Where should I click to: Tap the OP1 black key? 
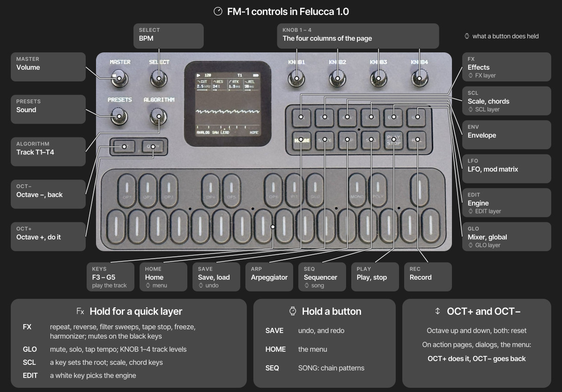[127, 190]
